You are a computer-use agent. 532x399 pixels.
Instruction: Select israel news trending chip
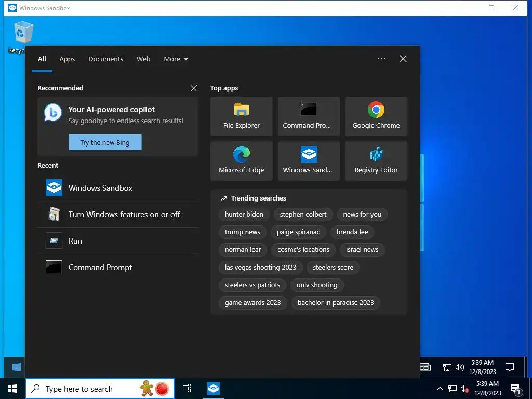pos(362,250)
